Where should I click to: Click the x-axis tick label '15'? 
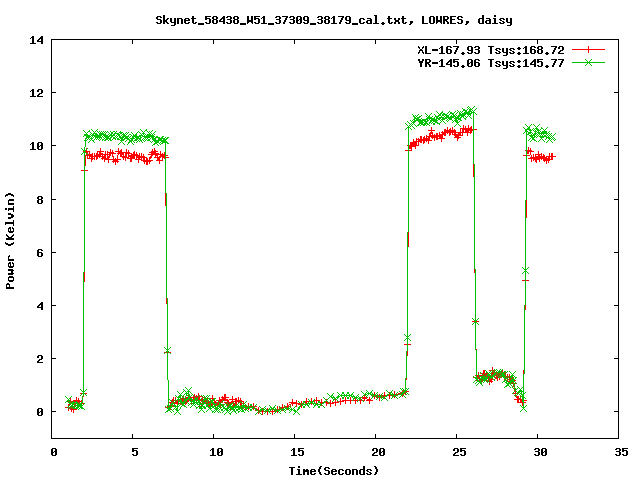click(297, 452)
